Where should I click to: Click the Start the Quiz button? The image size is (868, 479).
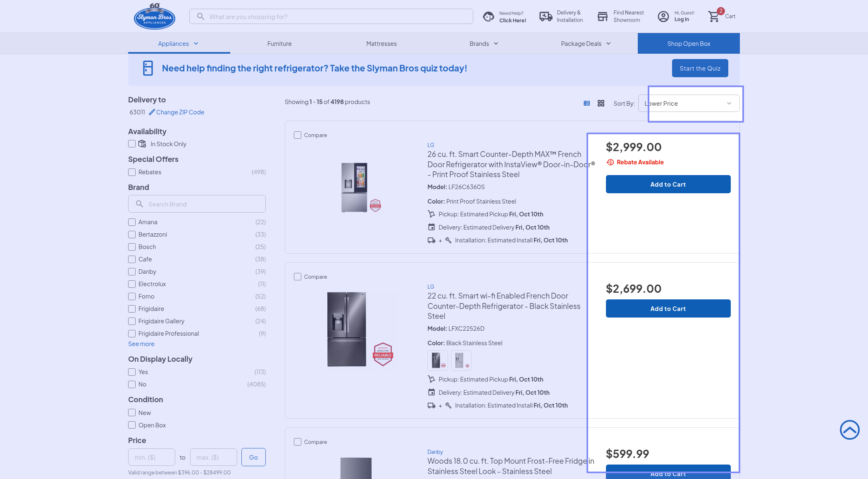point(700,68)
